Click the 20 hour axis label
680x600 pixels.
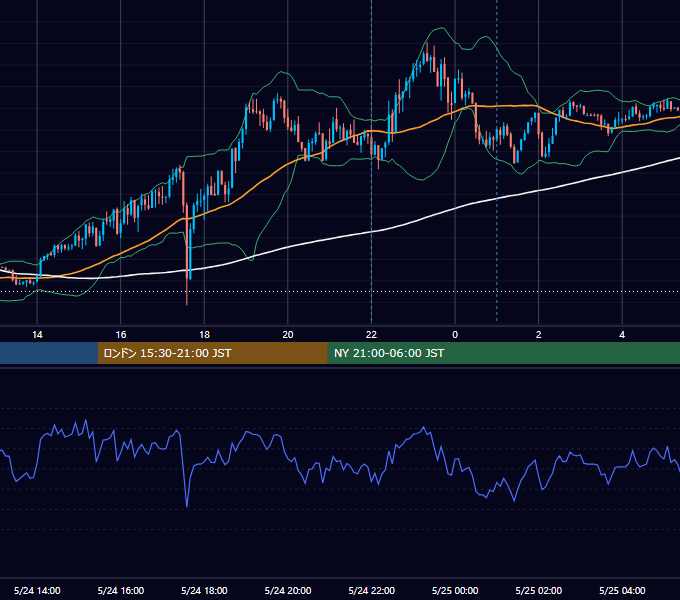(288, 335)
